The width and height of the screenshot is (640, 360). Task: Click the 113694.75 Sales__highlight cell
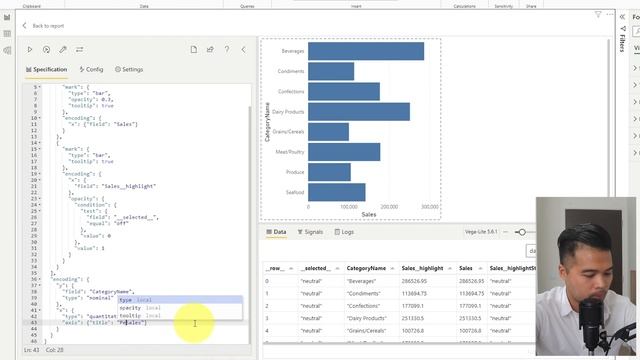coord(414,293)
